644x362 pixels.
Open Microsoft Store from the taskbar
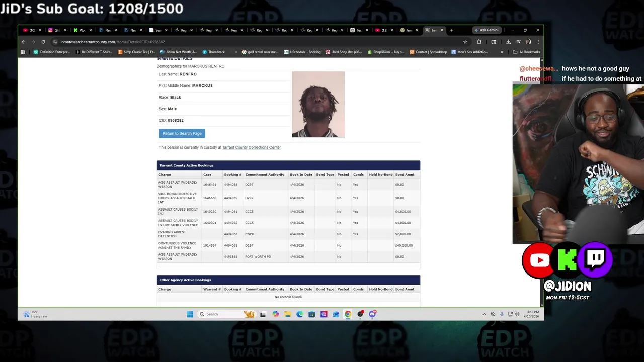point(311,314)
